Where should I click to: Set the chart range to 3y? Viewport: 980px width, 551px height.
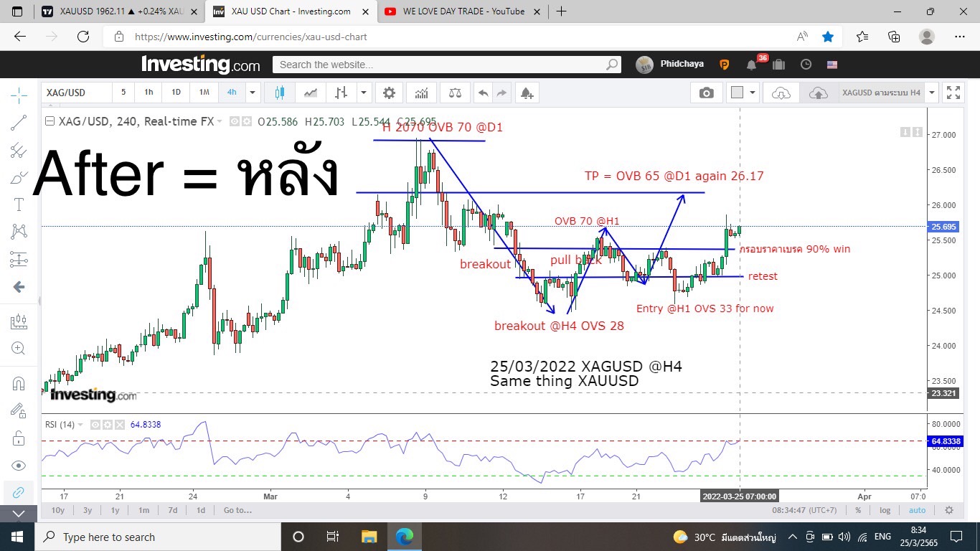click(x=88, y=510)
